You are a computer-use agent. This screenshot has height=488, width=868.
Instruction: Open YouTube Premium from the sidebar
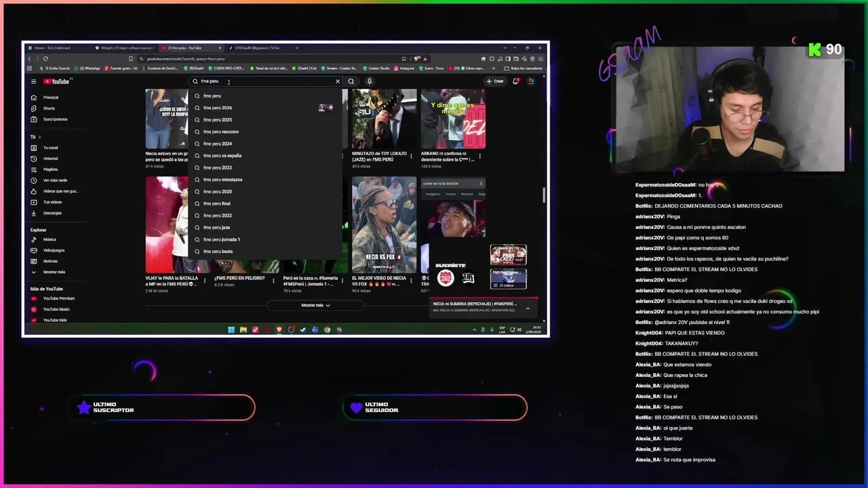click(58, 298)
